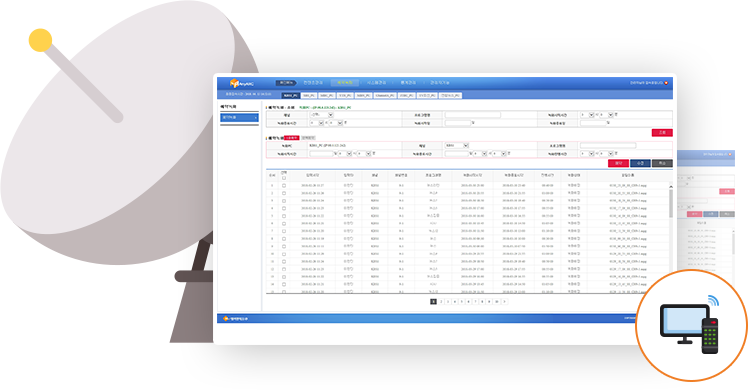
Task: Click the red search button below filters
Action: point(662,133)
